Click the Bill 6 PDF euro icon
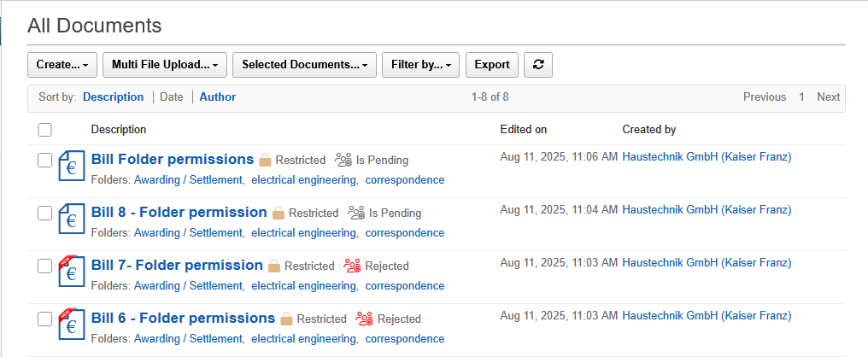 (71, 325)
